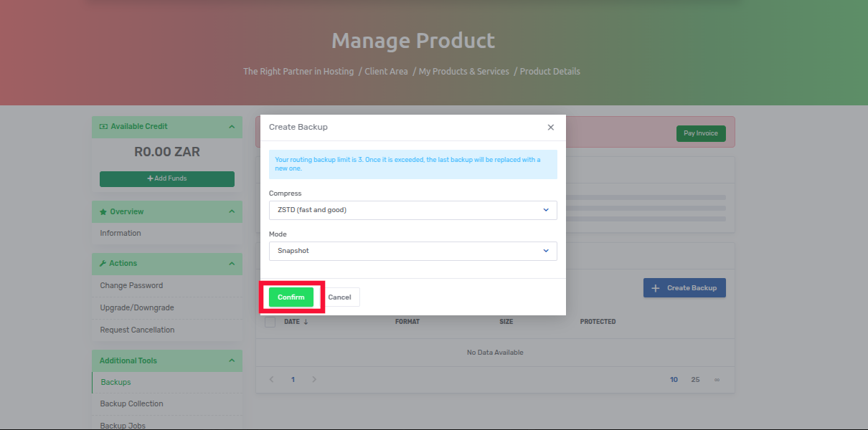The height and width of the screenshot is (430, 868).
Task: Set page size to 25 entries
Action: [x=694, y=379]
